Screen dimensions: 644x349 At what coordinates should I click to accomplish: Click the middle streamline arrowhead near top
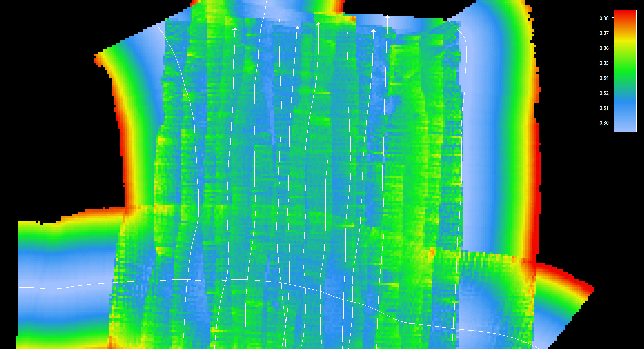click(318, 24)
